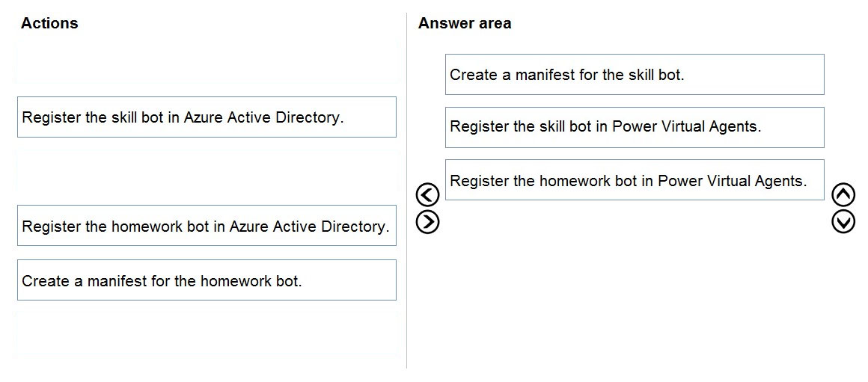Click the move-right arrow icon

point(427,222)
